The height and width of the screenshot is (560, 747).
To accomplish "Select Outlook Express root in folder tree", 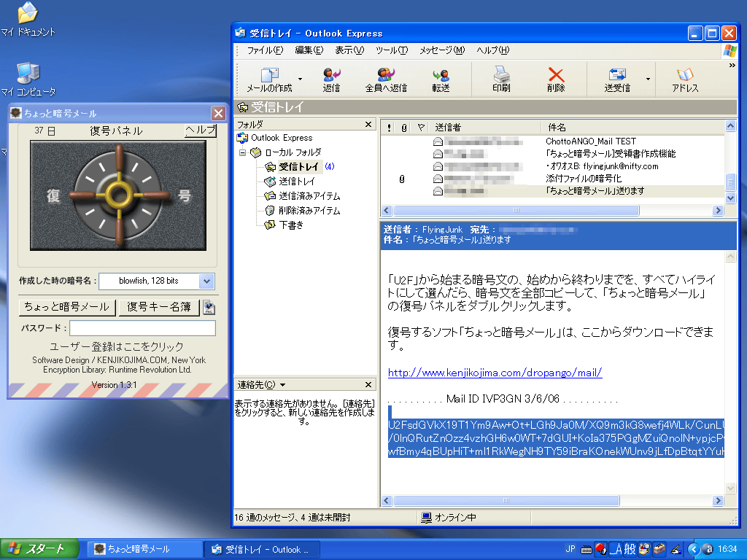I will point(282,138).
